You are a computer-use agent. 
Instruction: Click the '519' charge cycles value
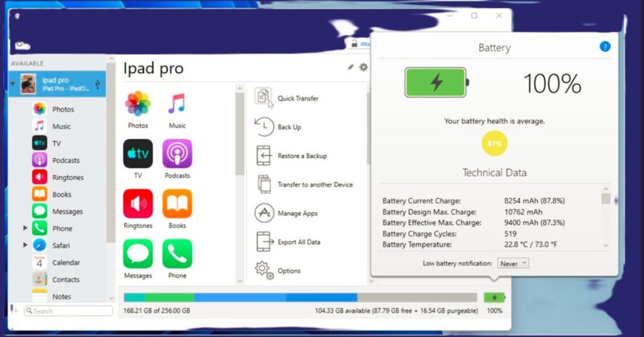510,233
